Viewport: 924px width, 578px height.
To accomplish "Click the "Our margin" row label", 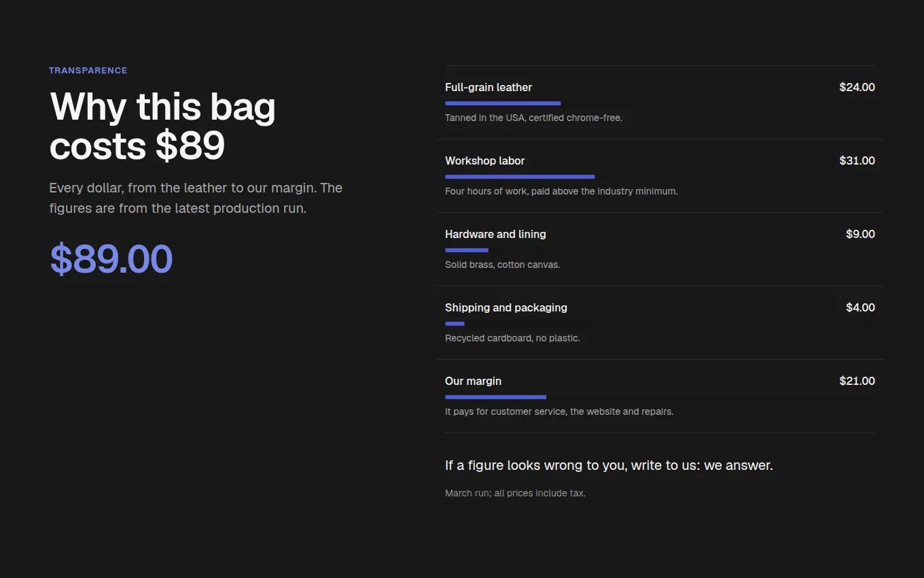I will [473, 381].
